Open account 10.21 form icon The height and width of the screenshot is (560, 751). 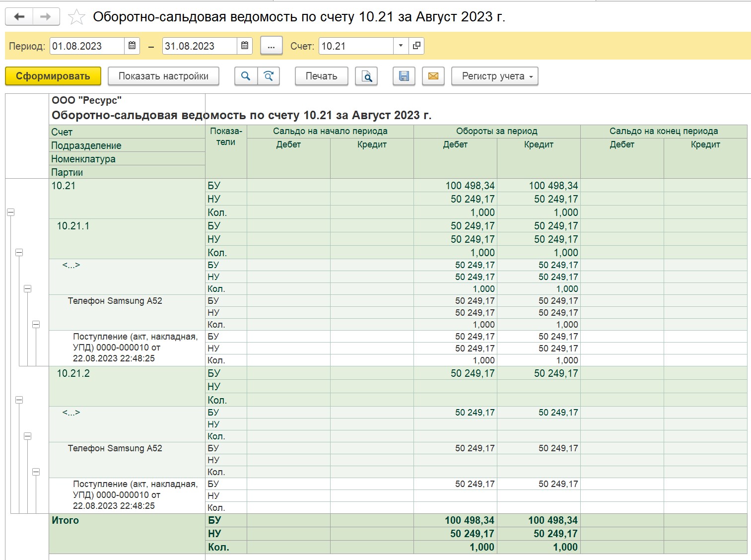[416, 46]
